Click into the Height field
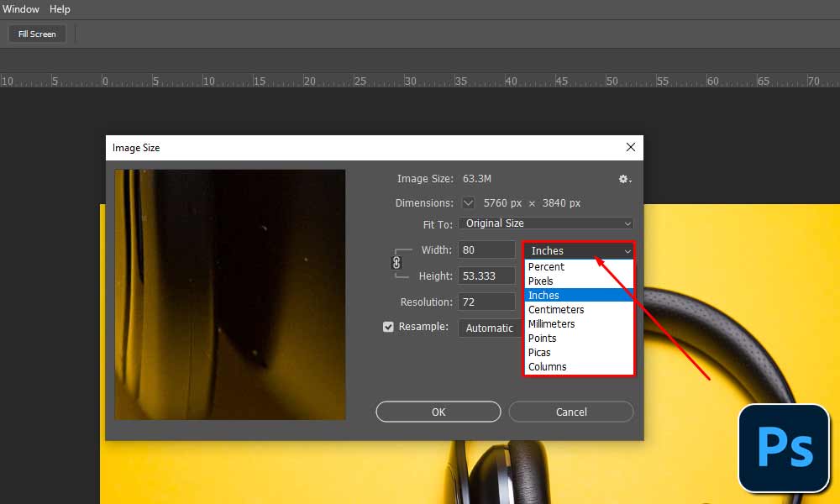Viewport: 840px width, 504px height. [x=486, y=276]
